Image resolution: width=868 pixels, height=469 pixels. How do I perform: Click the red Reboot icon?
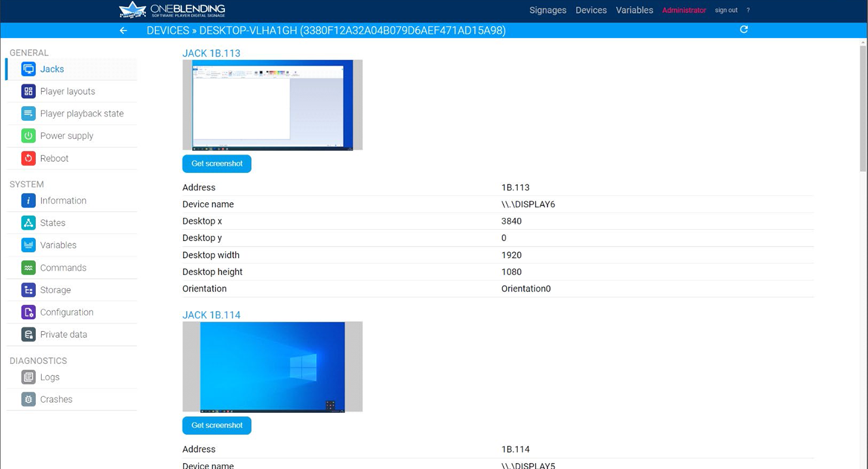[x=28, y=158]
